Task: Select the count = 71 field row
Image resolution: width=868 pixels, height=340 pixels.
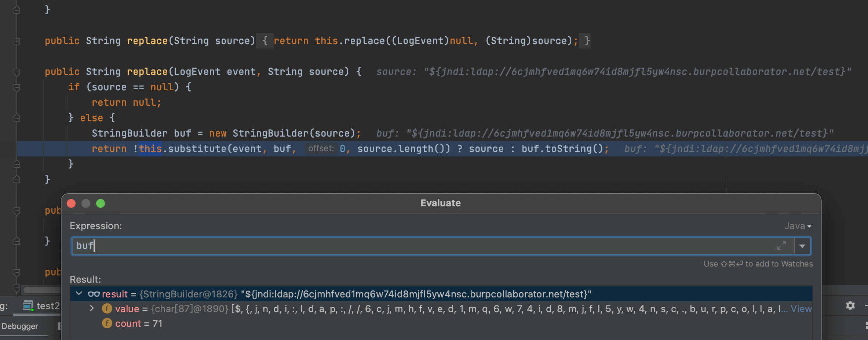Action: 441,323
